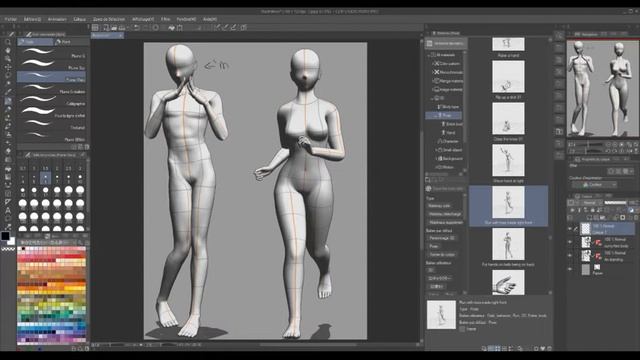Viewport: 640px width, 360px height.
Task: Open the Filtre menu
Action: pos(165,19)
